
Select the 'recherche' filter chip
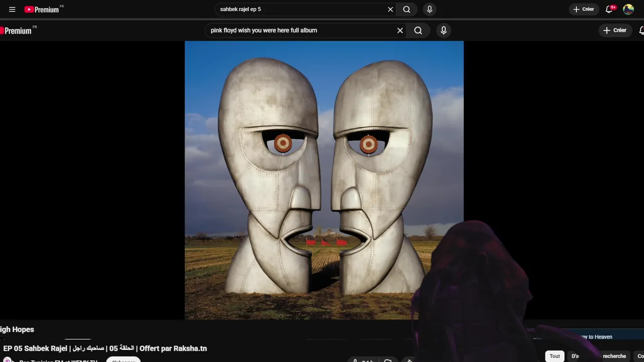pos(614,356)
